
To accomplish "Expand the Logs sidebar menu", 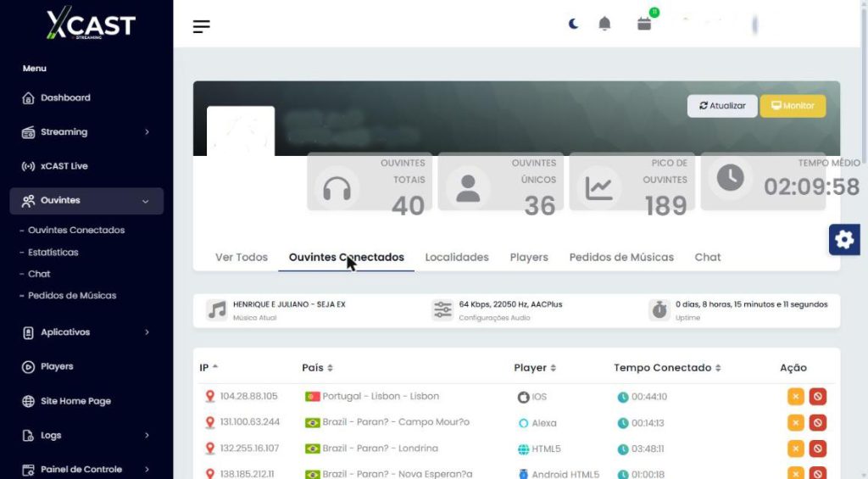I will [x=86, y=435].
